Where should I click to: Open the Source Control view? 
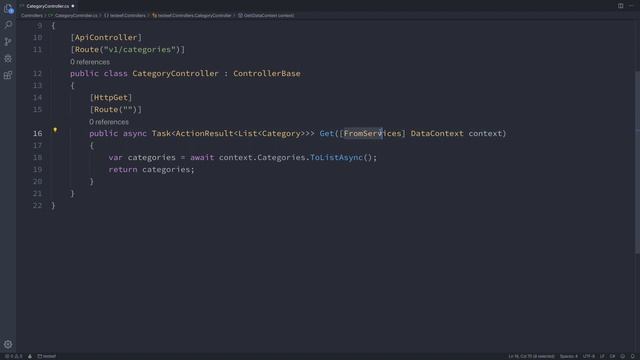tap(8, 42)
